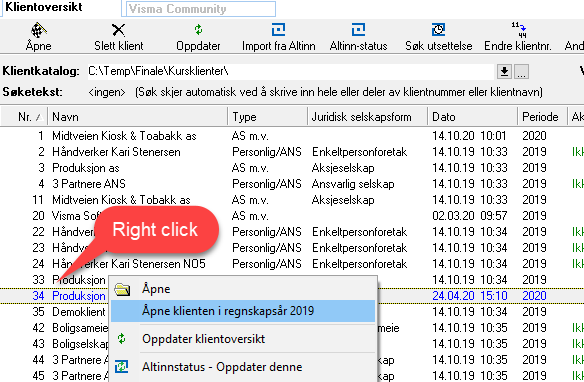584x382 pixels.
Task: Select row Midtveien Kiosk & Tobakk as
Action: pyautogui.click(x=292, y=200)
